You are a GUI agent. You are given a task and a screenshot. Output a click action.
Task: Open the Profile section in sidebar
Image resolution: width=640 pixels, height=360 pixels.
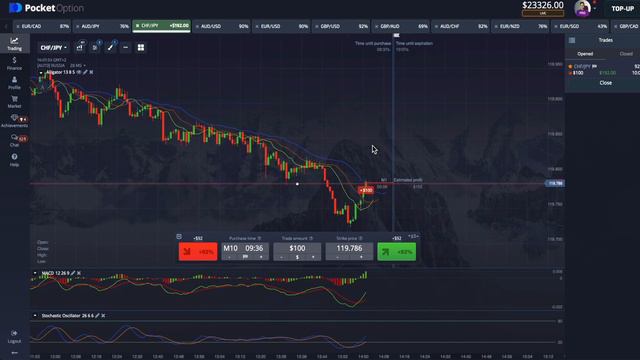pyautogui.click(x=14, y=83)
